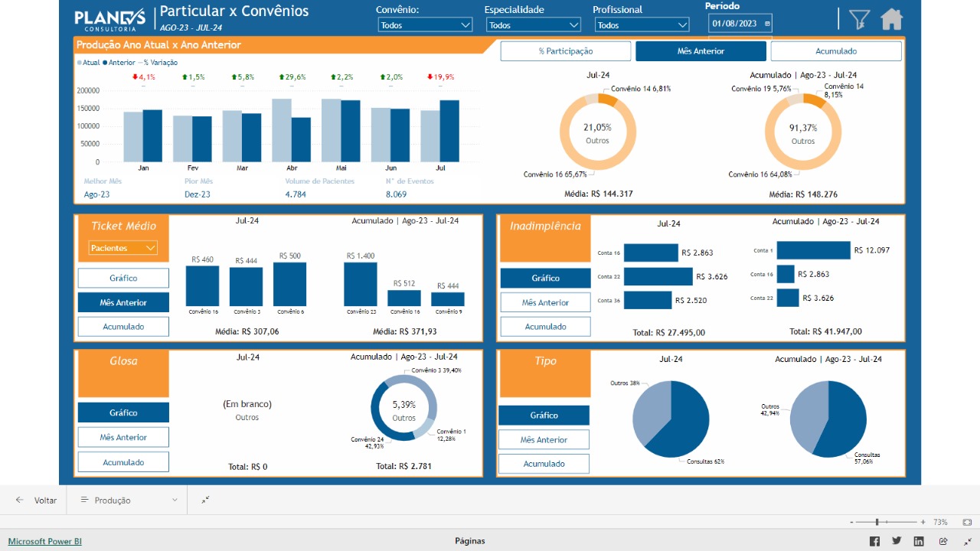980x551 pixels.
Task: Open the calendar picker in Período
Action: pyautogui.click(x=767, y=24)
